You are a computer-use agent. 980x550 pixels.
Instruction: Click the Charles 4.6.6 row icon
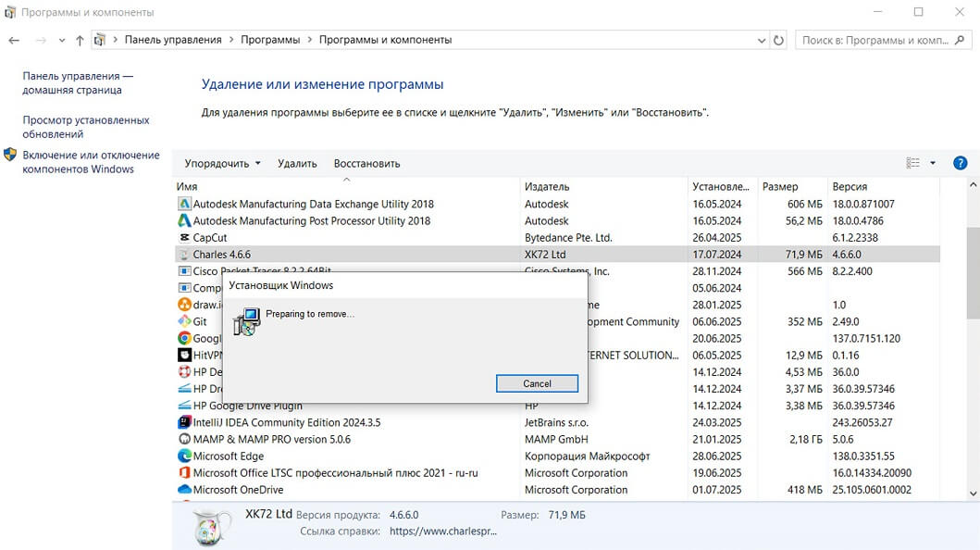pyautogui.click(x=184, y=255)
